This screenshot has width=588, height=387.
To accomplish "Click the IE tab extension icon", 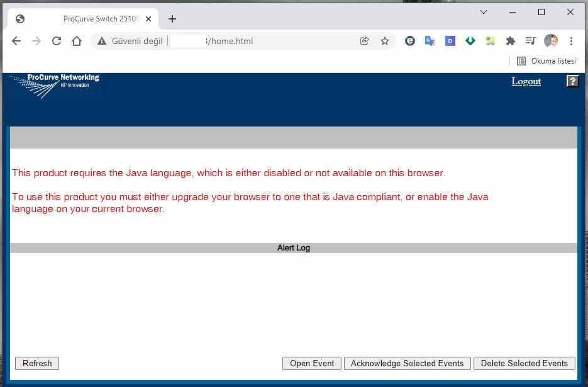I will pyautogui.click(x=410, y=41).
